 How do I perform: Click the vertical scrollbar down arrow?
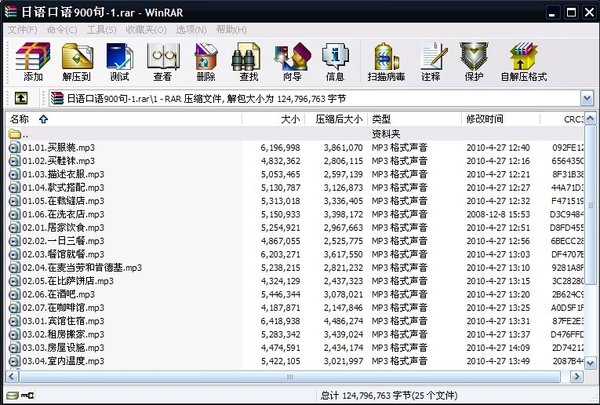click(x=590, y=363)
